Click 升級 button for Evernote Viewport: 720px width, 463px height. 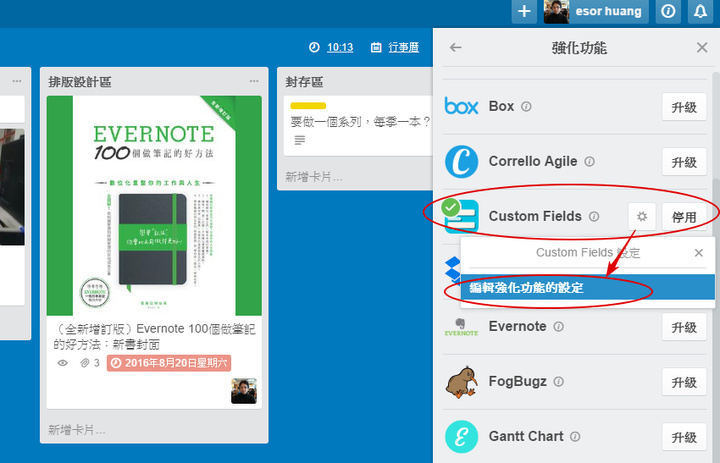pos(684,327)
